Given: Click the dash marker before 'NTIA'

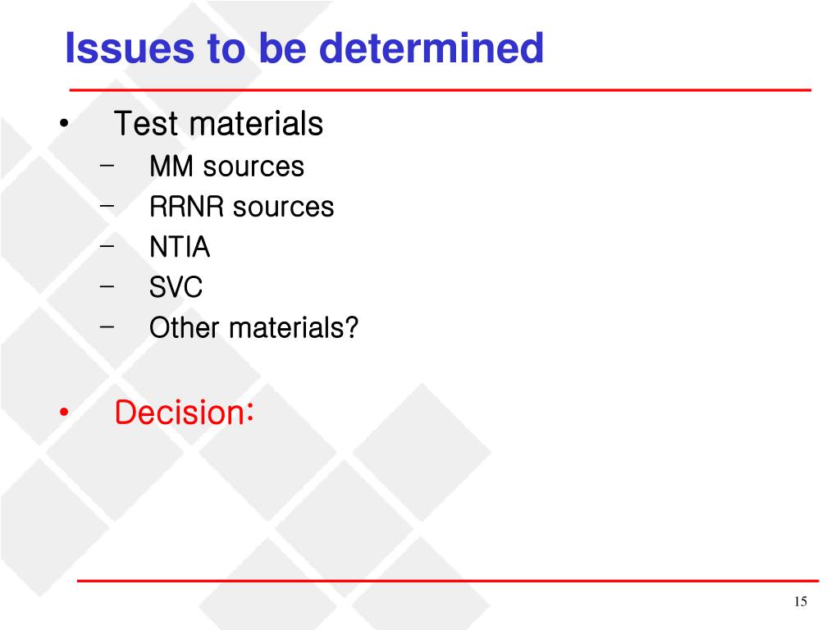Looking at the screenshot, I should 107,246.
